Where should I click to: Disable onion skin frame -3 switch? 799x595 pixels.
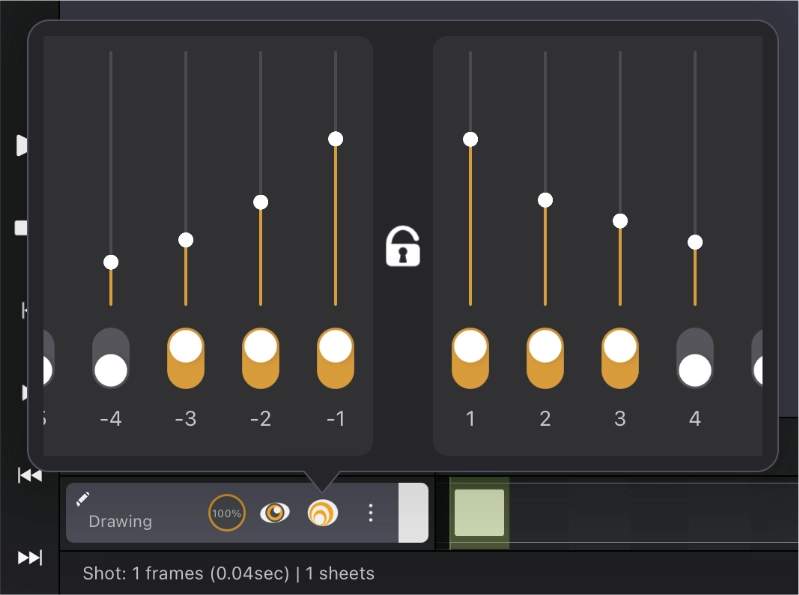(185, 358)
